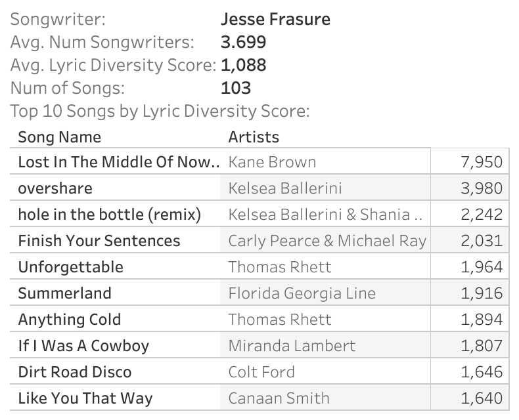
Task: Click 'hole in the bottle (remix)' song name
Action: [x=109, y=215]
